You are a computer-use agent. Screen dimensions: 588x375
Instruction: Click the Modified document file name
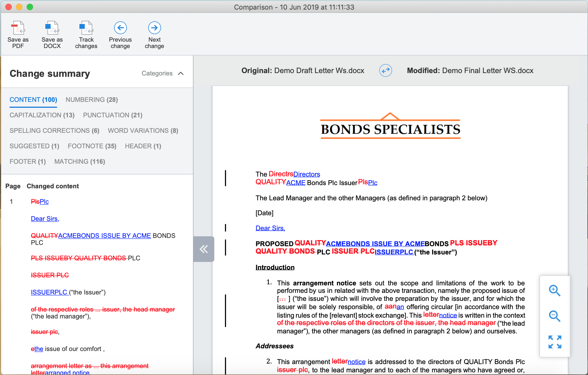point(488,71)
